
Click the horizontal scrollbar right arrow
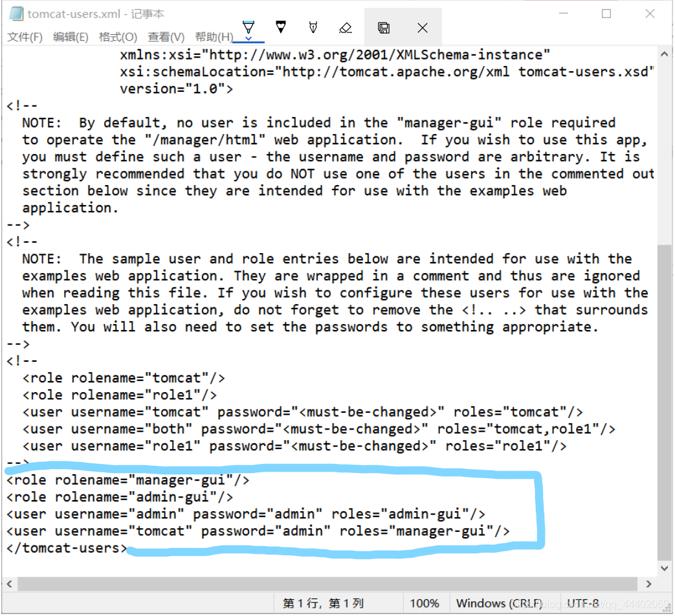648,584
